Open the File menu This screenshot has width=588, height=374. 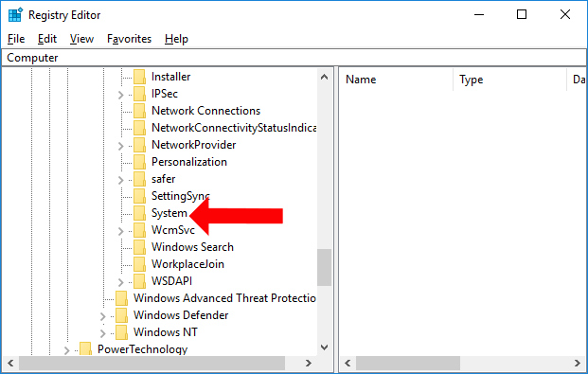tap(16, 39)
